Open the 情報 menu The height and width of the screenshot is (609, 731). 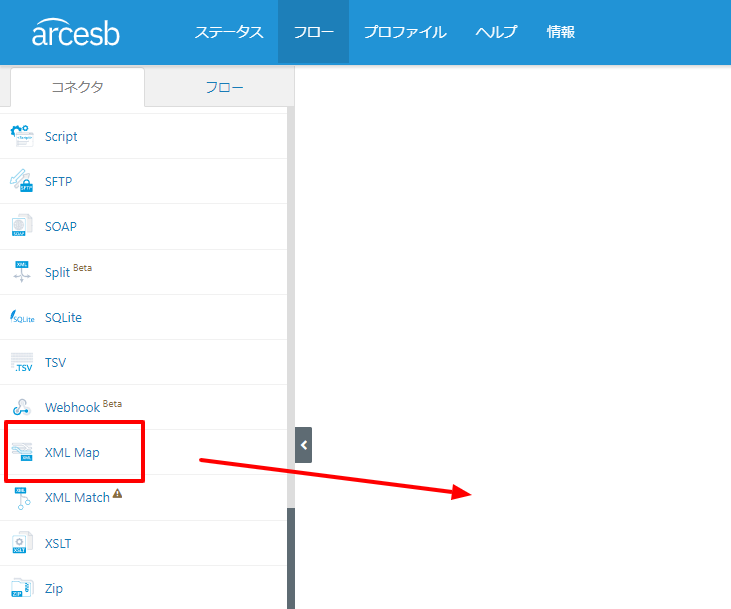[560, 32]
